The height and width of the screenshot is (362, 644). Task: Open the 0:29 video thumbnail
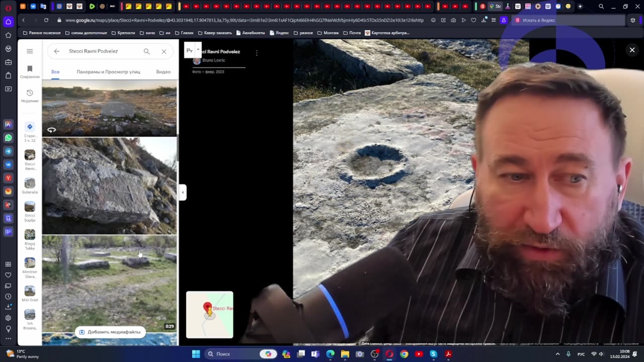click(109, 284)
